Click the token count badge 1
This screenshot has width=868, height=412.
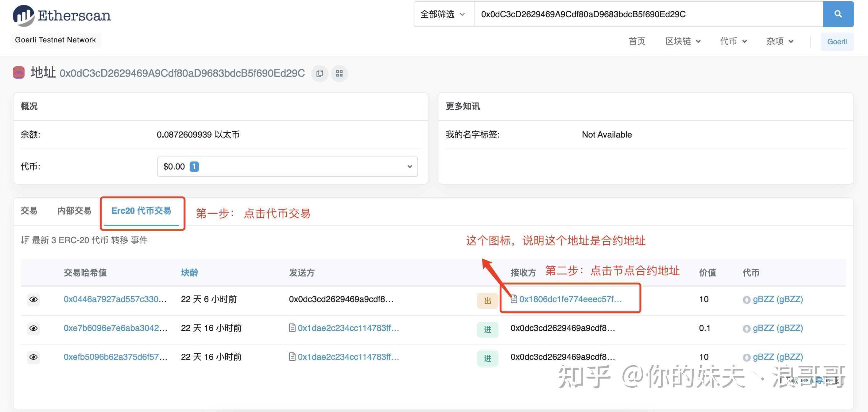[x=194, y=167]
